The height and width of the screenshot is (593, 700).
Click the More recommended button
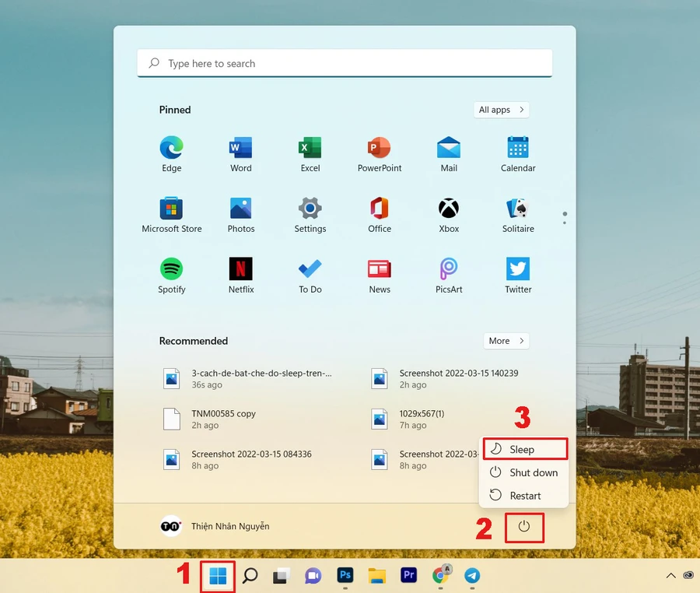click(506, 341)
